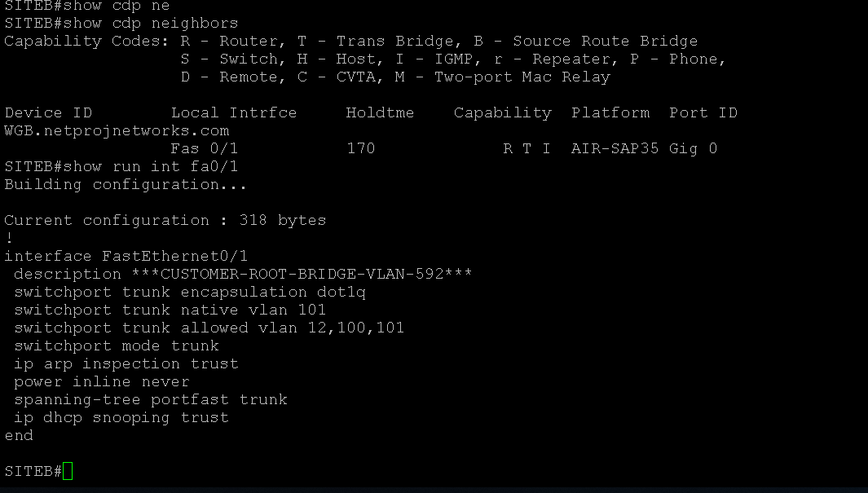Click the "spanning-tree portfast trunk" line

pyautogui.click(x=151, y=399)
